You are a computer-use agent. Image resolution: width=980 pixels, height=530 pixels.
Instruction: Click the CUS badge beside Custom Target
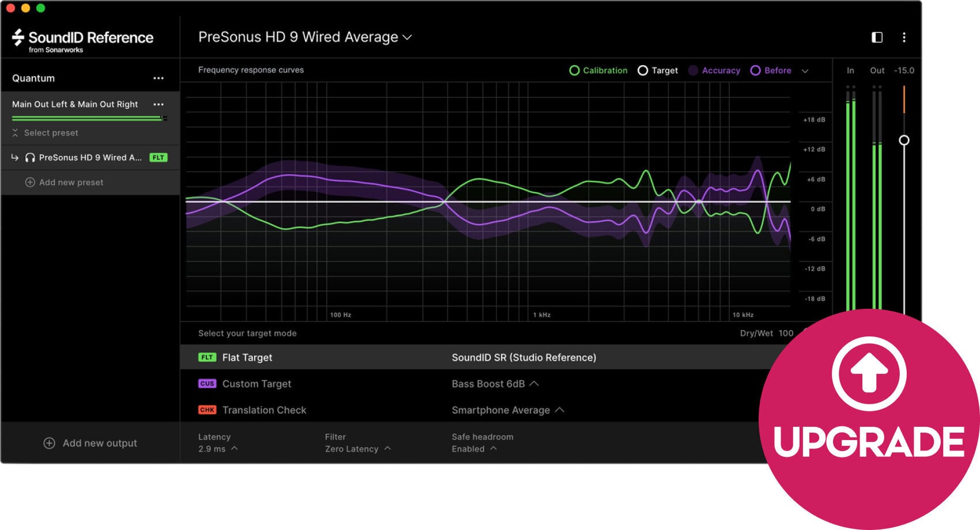coord(207,384)
